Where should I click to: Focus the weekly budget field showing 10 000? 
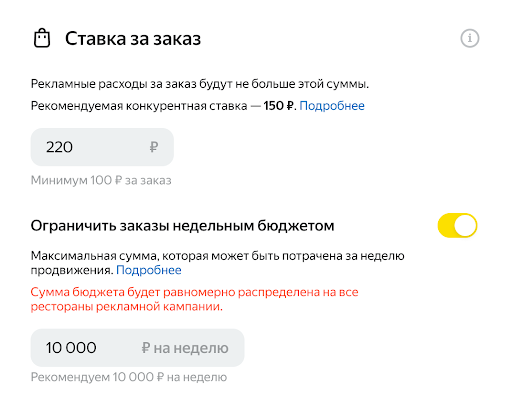point(137,348)
